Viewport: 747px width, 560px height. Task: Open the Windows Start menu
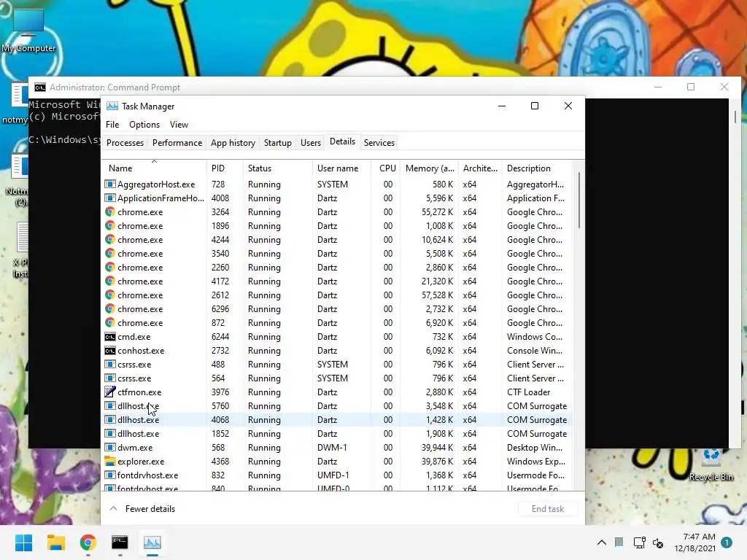click(x=23, y=542)
